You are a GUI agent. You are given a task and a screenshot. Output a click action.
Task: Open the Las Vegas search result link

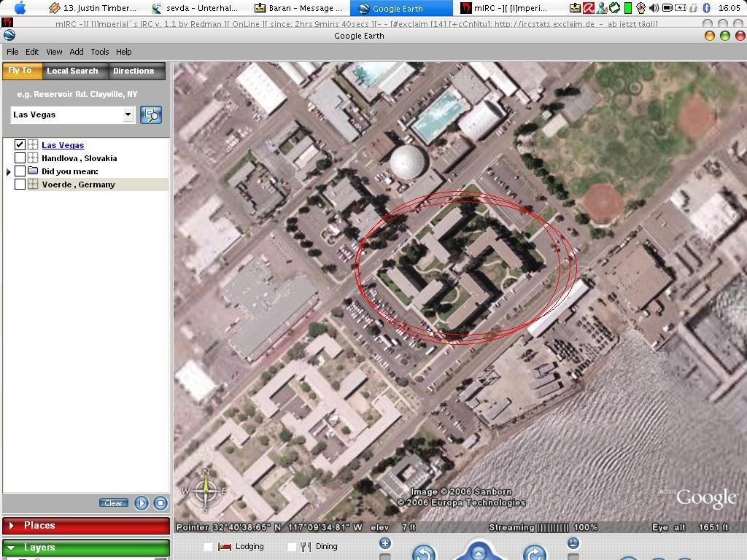coord(63,145)
